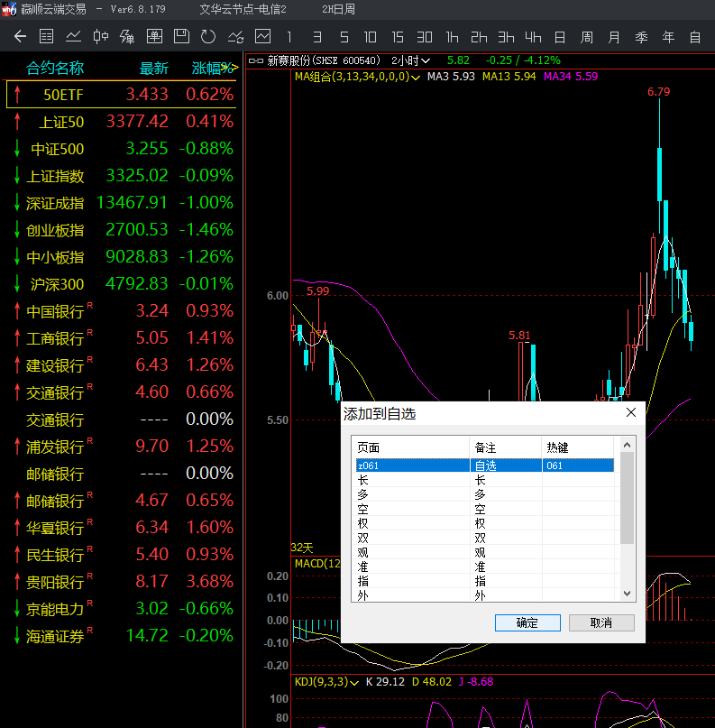Switch to the time-sharing line chart icon
The height and width of the screenshot is (728, 715).
[x=74, y=37]
